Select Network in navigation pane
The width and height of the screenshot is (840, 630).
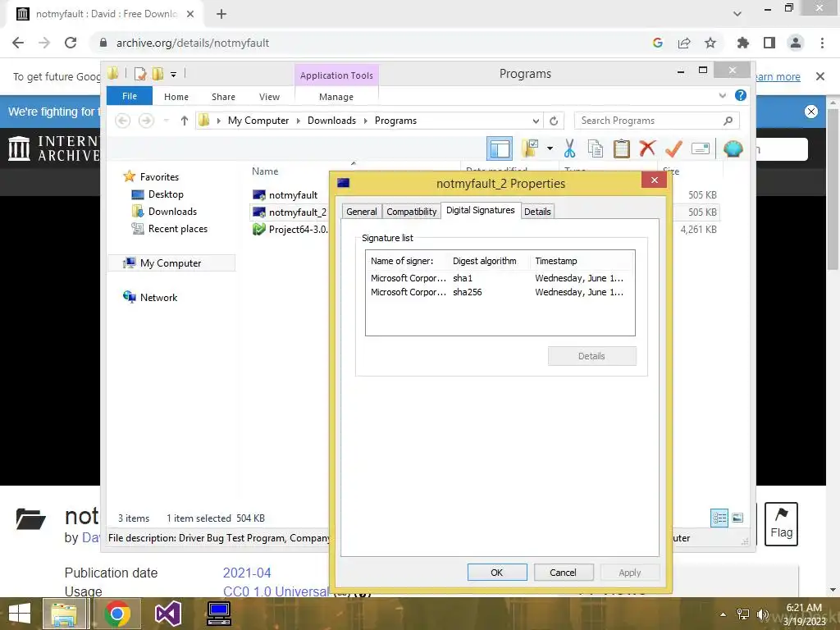point(158,298)
